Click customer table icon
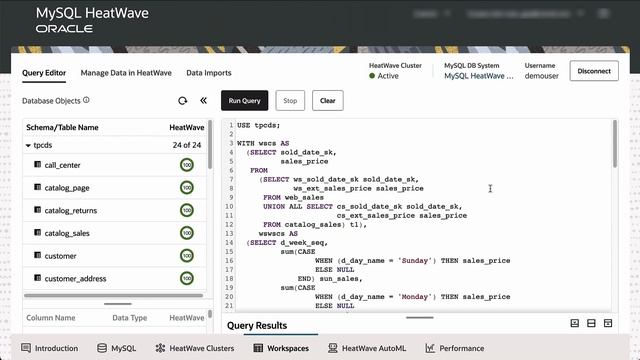The height and width of the screenshot is (360, 640). point(38,255)
